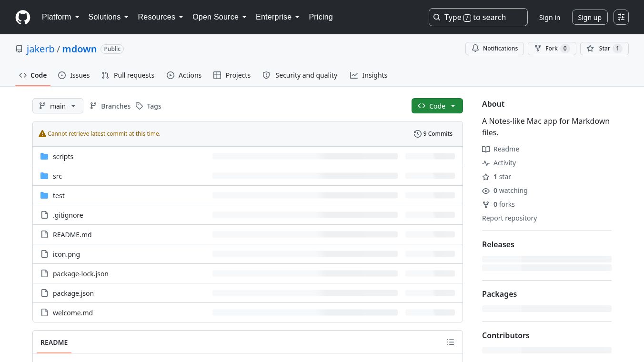Click the scripts folder icon
Screen dimensions: 644x362
click(44, 156)
